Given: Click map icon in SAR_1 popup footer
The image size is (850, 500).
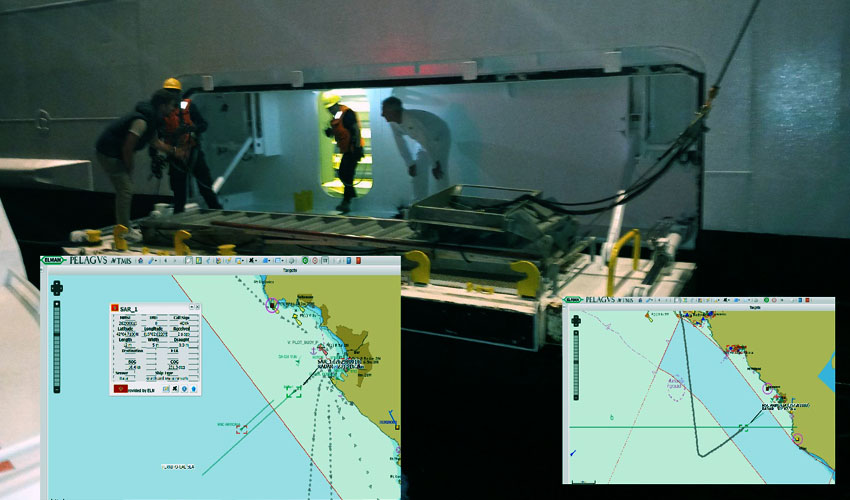Looking at the screenshot, I should point(166,389).
